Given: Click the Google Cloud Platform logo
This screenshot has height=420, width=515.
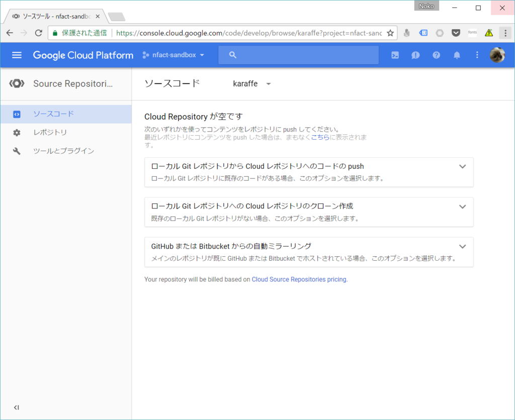Looking at the screenshot, I should [83, 55].
